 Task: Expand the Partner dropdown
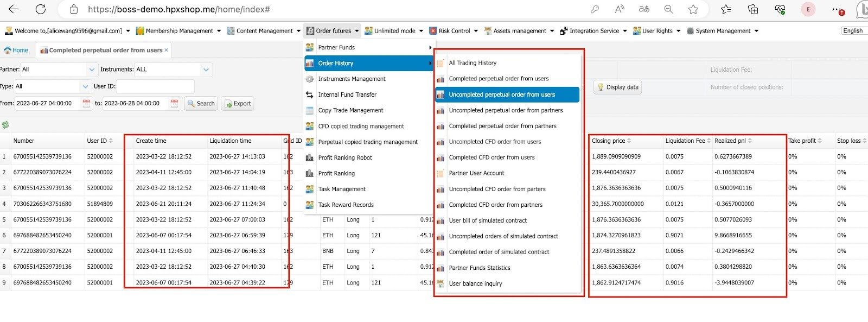91,70
